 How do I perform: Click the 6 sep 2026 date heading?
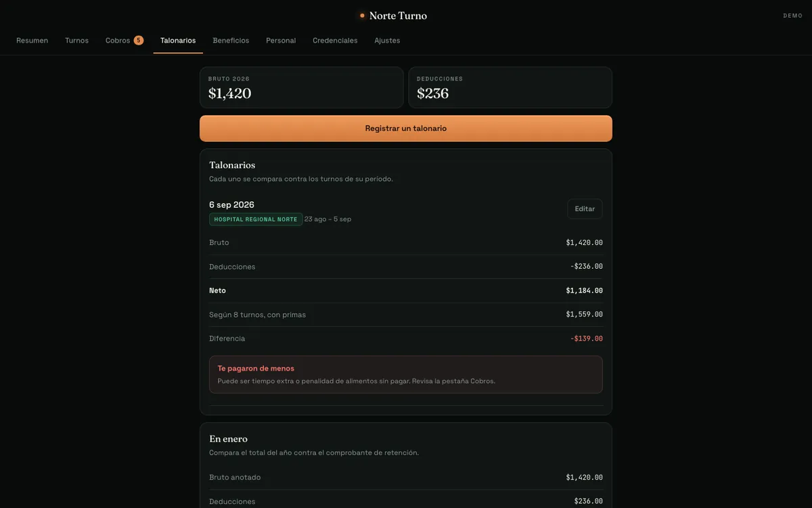click(x=231, y=205)
